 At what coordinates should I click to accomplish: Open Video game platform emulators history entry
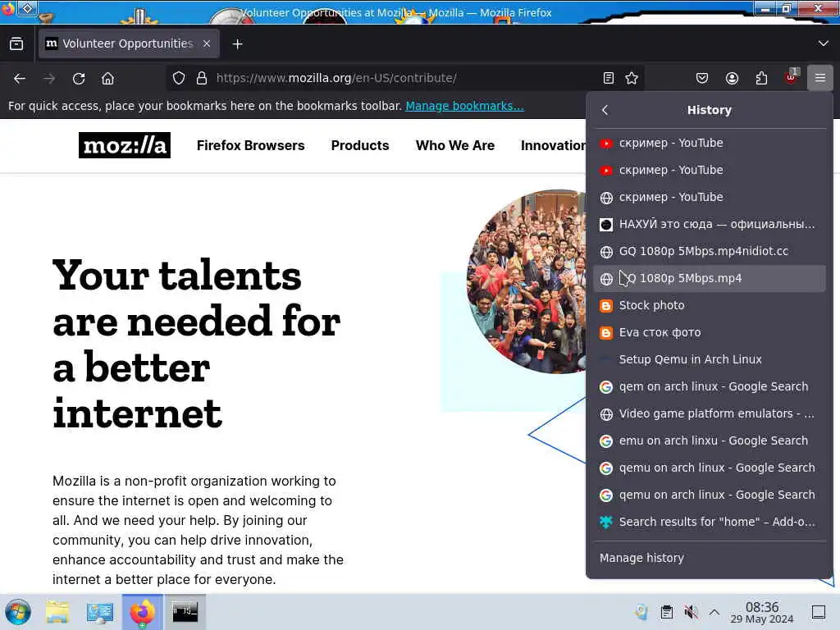(x=710, y=413)
